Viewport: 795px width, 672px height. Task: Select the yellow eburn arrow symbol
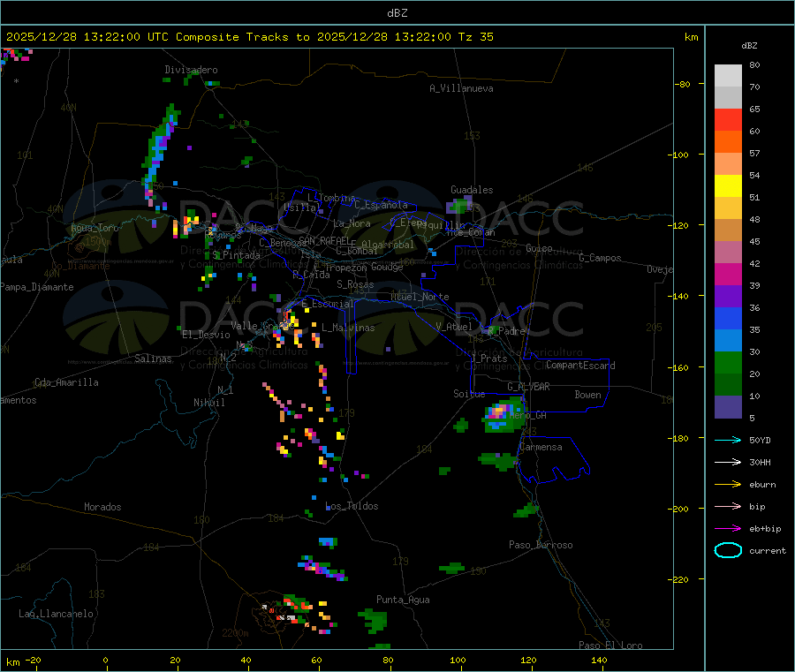[728, 485]
